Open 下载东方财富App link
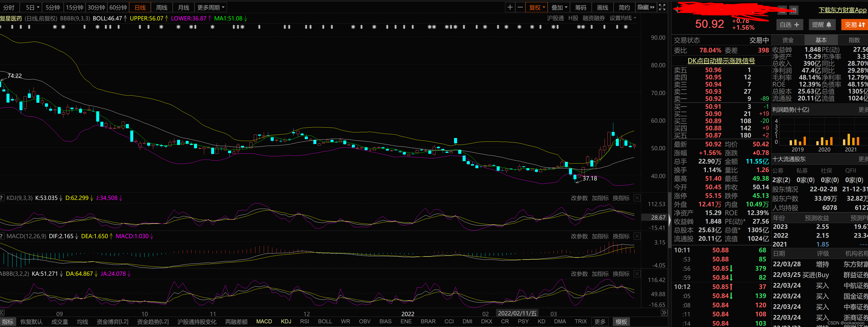Screen dimensions: 868x327 coord(842,10)
